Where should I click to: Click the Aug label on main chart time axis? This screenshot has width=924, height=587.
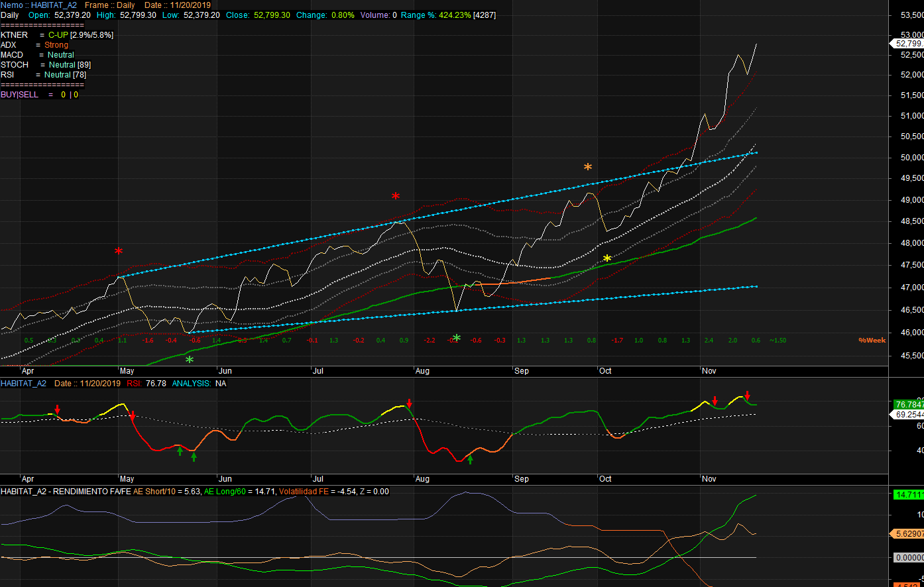coord(422,371)
